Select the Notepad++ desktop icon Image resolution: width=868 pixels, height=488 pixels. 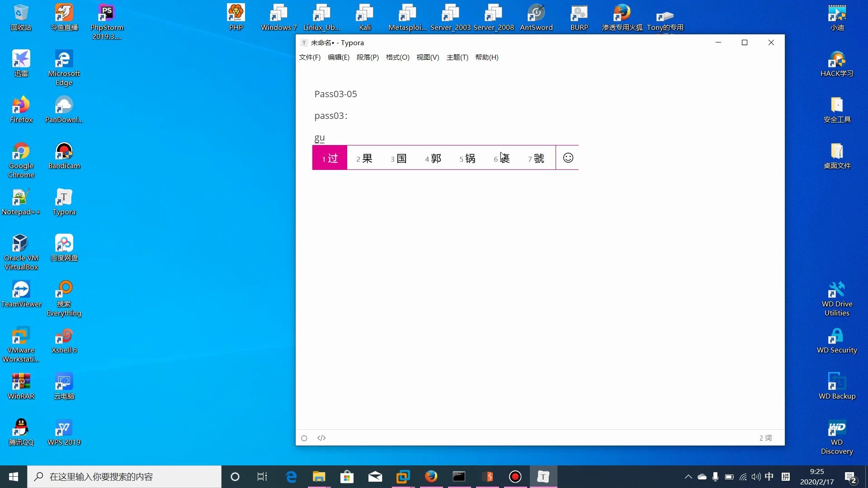click(21, 202)
